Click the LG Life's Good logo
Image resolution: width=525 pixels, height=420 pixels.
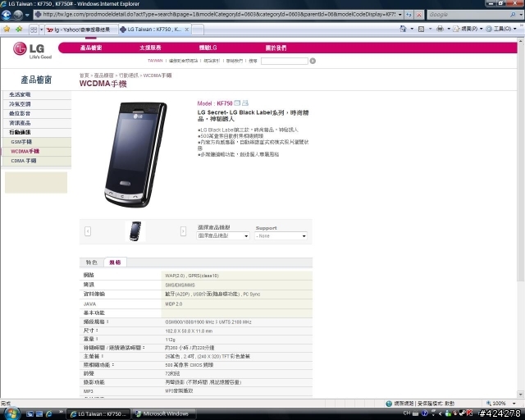(x=33, y=50)
